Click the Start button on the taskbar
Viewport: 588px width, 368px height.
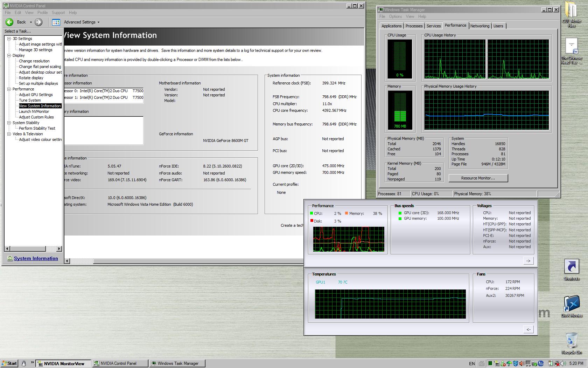click(x=9, y=363)
